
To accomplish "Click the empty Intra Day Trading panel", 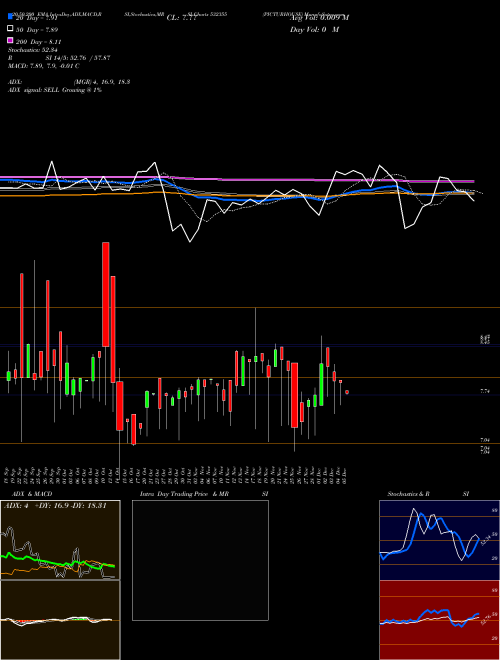I will 200,560.
